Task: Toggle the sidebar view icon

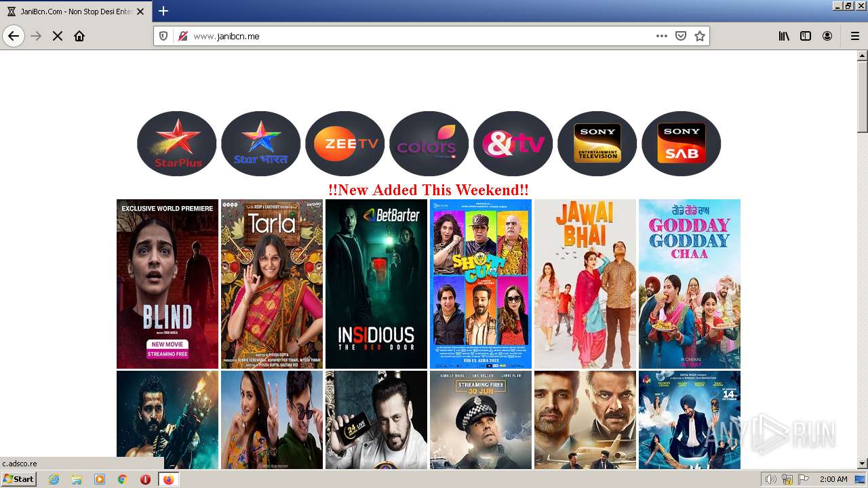Action: [806, 36]
